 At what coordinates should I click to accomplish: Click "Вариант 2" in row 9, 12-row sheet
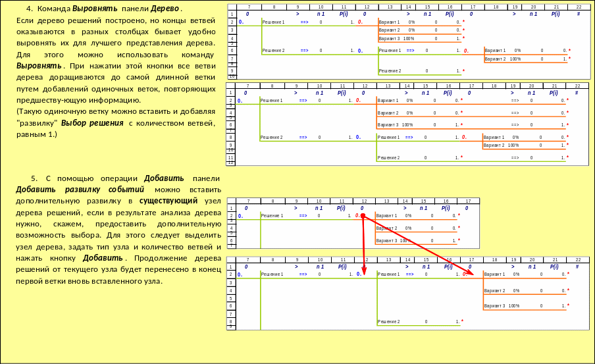click(x=494, y=145)
